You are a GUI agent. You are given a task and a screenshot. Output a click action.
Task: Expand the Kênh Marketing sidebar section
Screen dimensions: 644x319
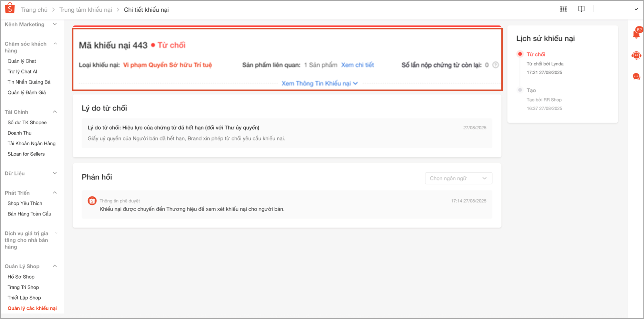(55, 24)
